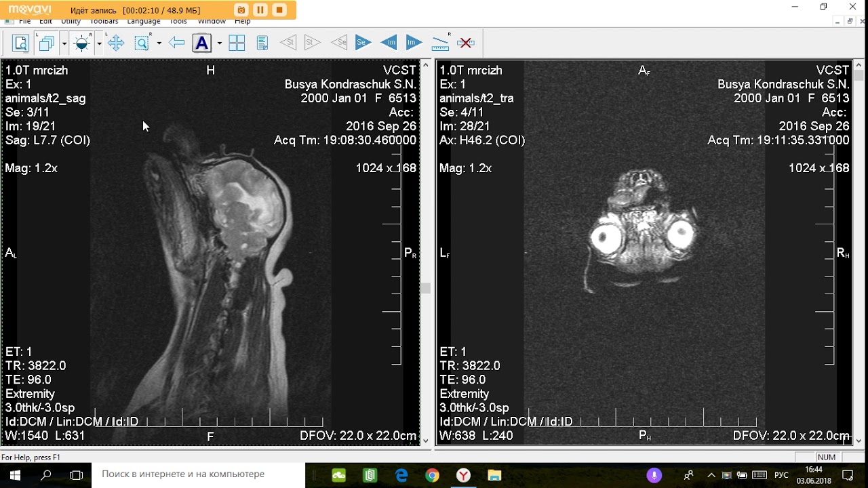
Task: Click the taskbar search magnifier icon
Action: point(46,474)
